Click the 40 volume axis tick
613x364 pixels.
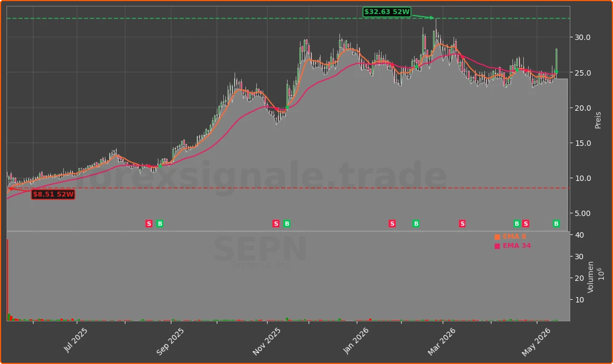[580, 235]
